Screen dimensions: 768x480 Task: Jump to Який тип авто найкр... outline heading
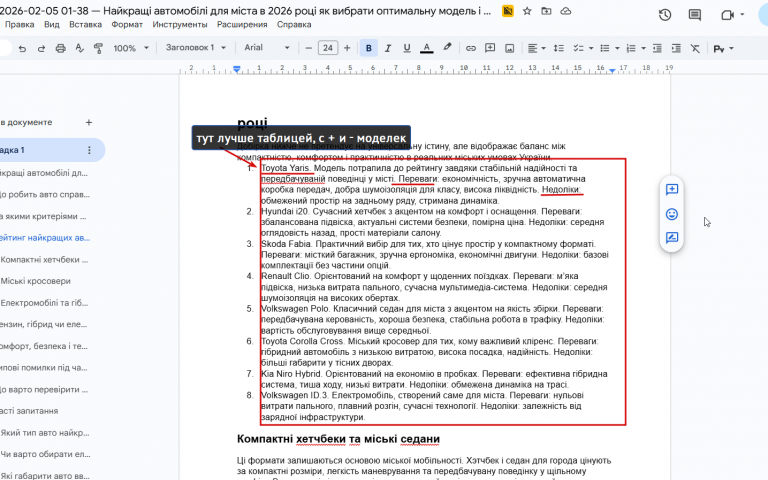tap(45, 432)
